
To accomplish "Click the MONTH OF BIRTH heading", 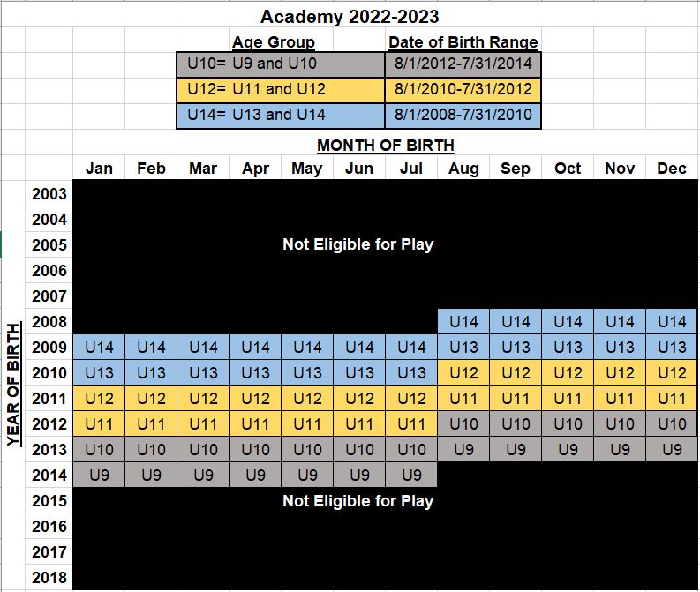I will (386, 146).
